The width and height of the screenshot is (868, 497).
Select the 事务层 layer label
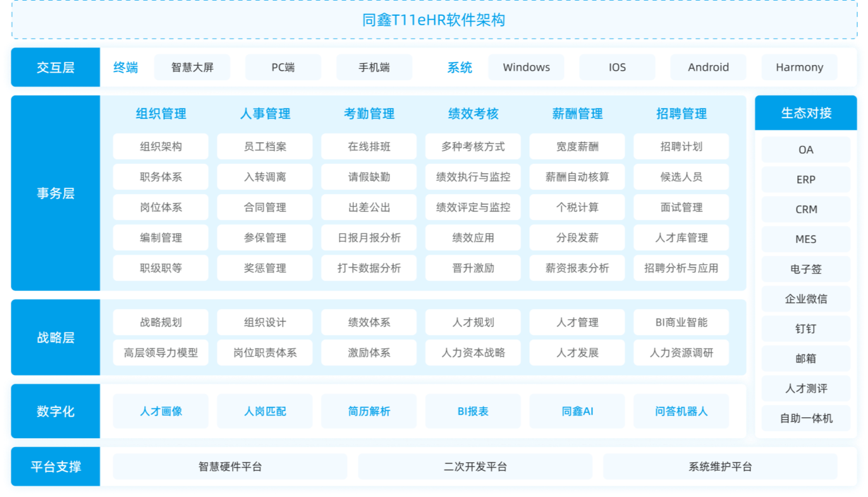pyautogui.click(x=56, y=193)
